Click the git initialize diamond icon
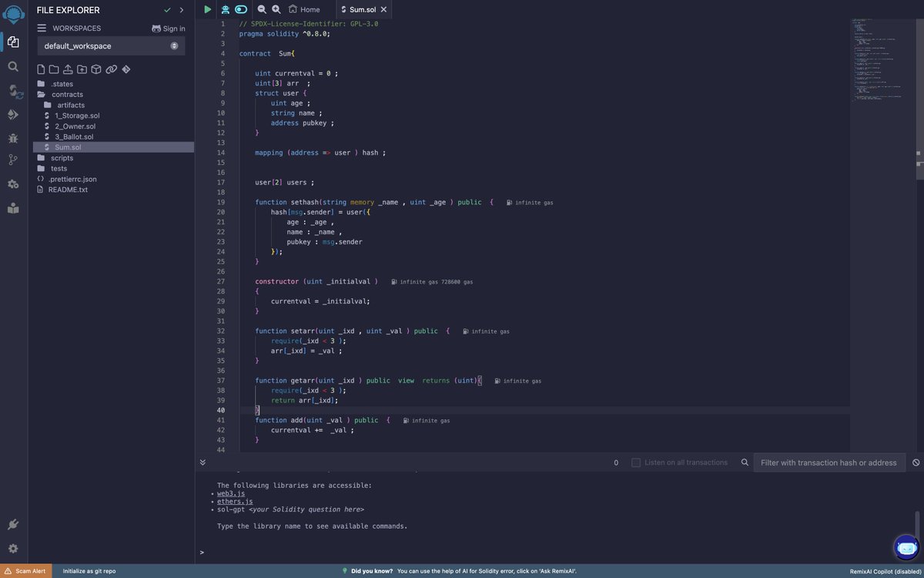Screen dimensions: 924x578 126,69
